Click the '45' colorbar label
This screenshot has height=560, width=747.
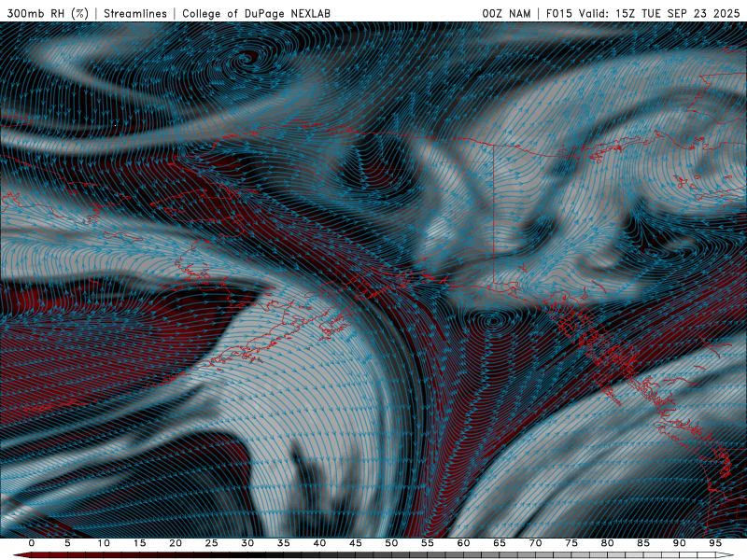click(x=356, y=543)
